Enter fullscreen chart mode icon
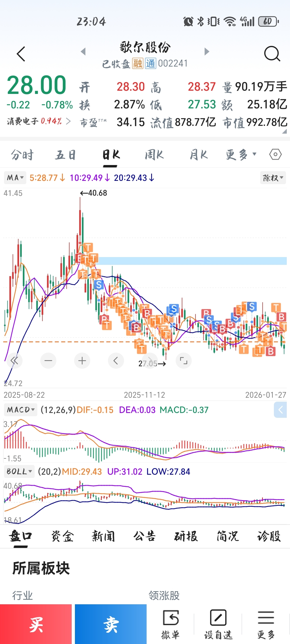The width and height of the screenshot is (290, 644). (x=184, y=361)
